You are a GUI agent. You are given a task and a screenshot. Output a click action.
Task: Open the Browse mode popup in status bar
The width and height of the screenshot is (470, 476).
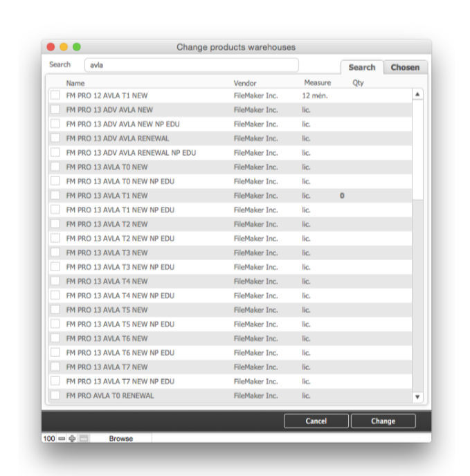120,439
